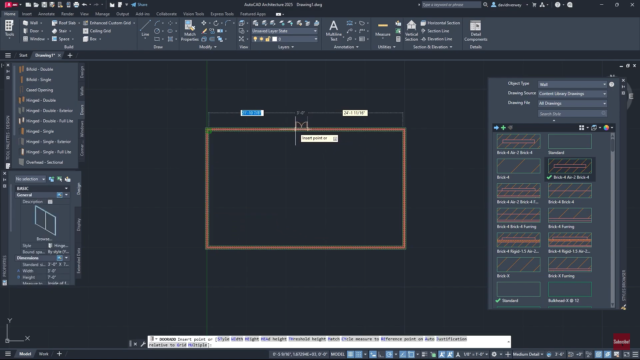Select the Section Line tool
This screenshot has width=640, height=360.
click(x=435, y=31)
